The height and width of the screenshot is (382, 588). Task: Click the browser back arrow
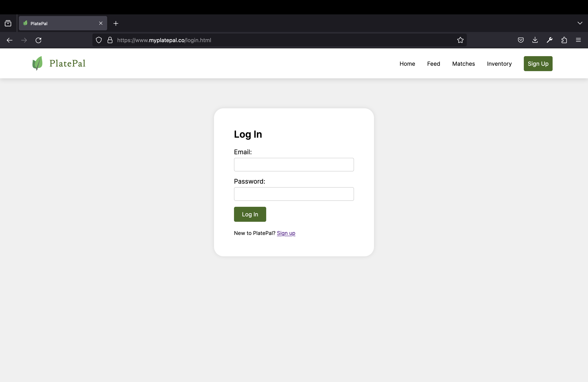point(9,40)
